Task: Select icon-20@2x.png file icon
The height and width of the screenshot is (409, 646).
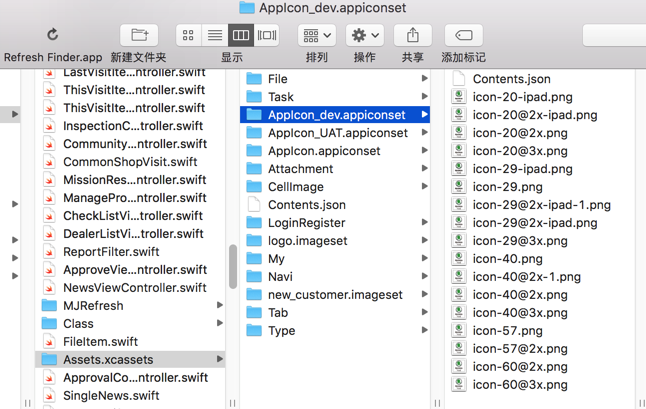Action: pos(459,133)
